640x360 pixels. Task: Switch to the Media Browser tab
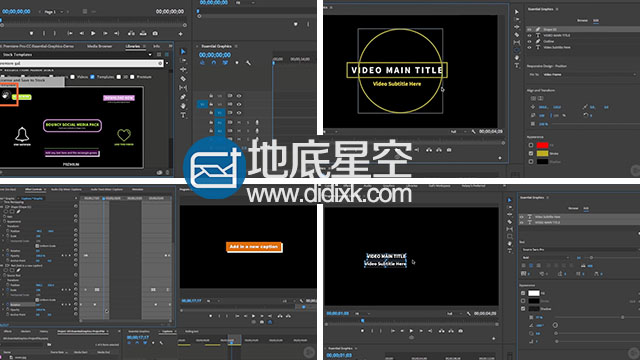click(100, 46)
